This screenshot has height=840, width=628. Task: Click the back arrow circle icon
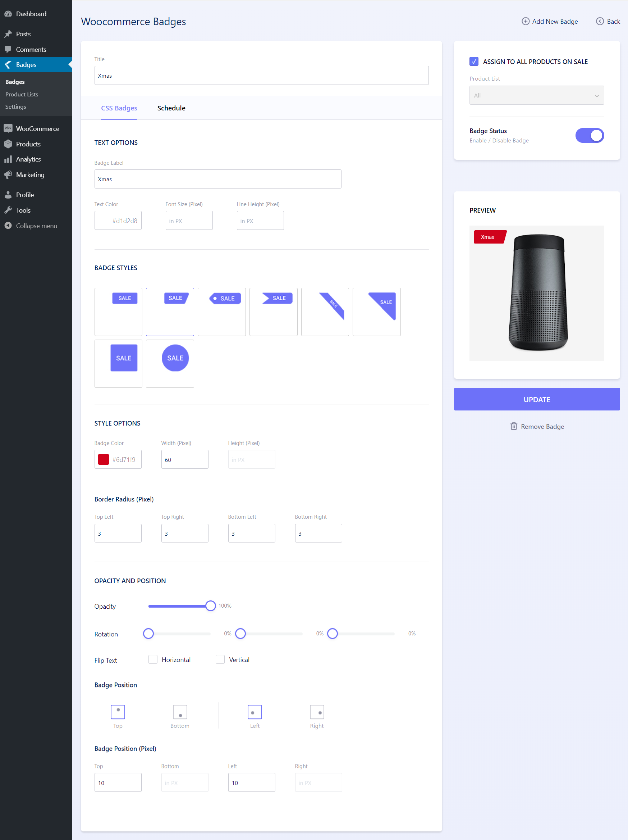pos(600,21)
